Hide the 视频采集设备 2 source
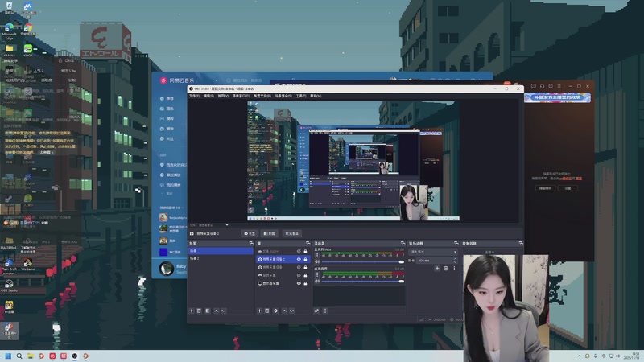The width and height of the screenshot is (644, 362). [x=299, y=259]
